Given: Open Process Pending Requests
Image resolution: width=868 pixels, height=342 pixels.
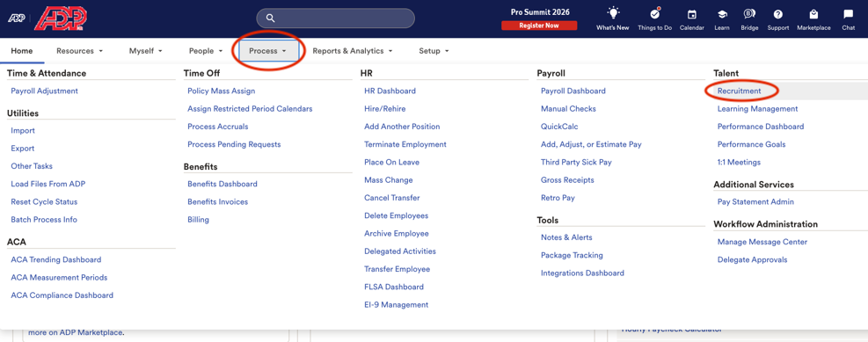Looking at the screenshot, I should [x=234, y=144].
